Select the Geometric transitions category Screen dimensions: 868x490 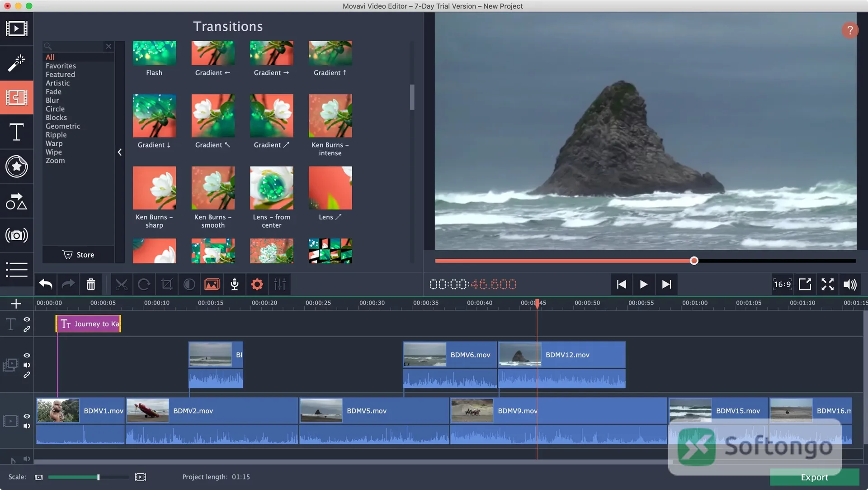tap(63, 126)
